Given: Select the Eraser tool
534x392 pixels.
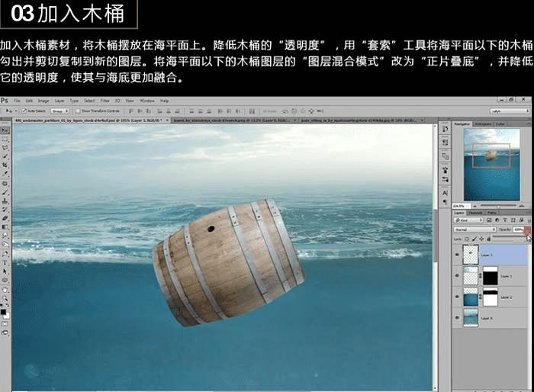Looking at the screenshot, I should 5,218.
